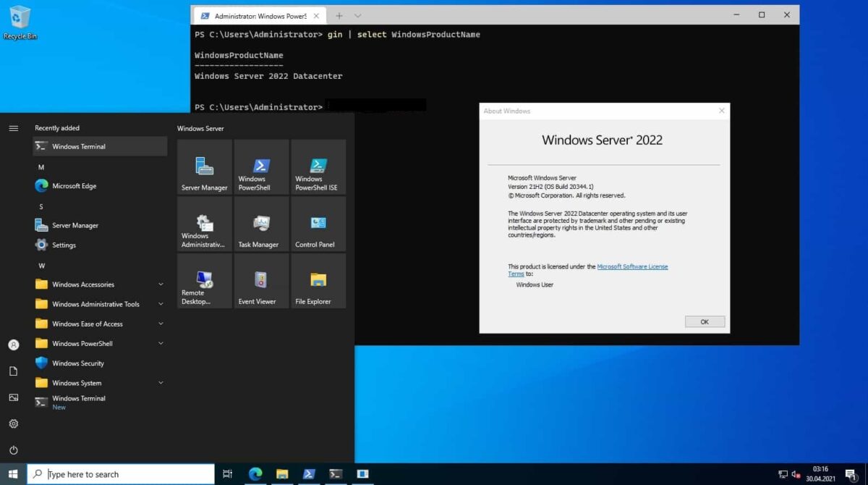Open the Server Manager tile
Image resolution: width=868 pixels, height=485 pixels.
(204, 166)
